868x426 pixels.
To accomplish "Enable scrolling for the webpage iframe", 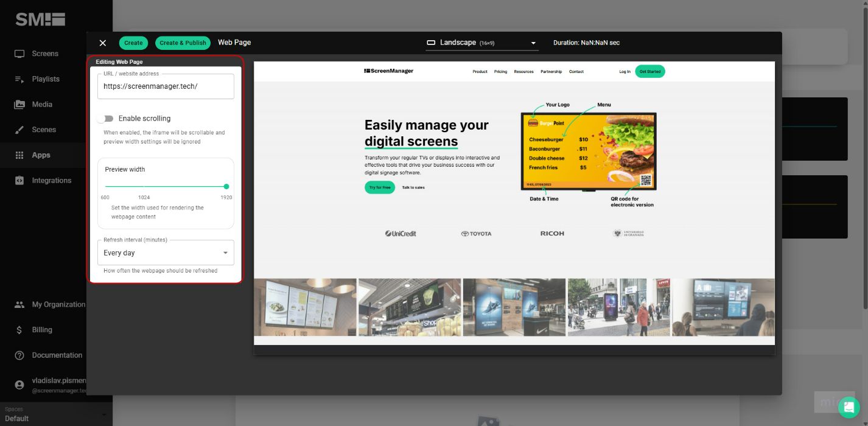I will click(107, 118).
